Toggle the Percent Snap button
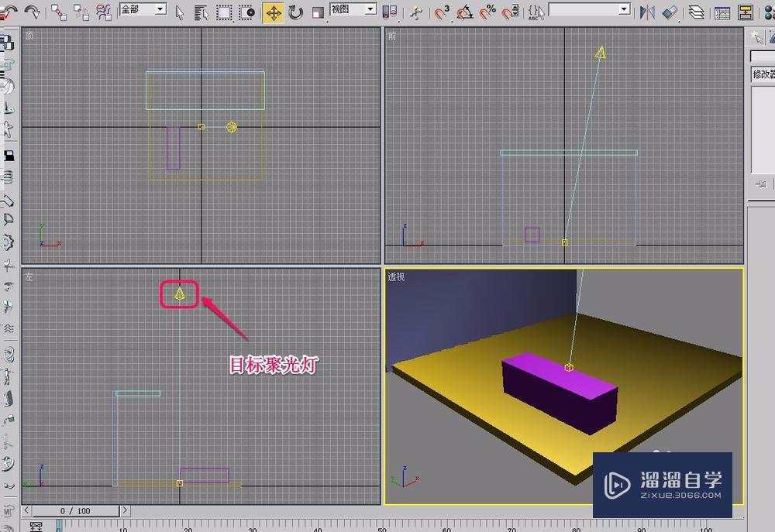 tap(487, 12)
